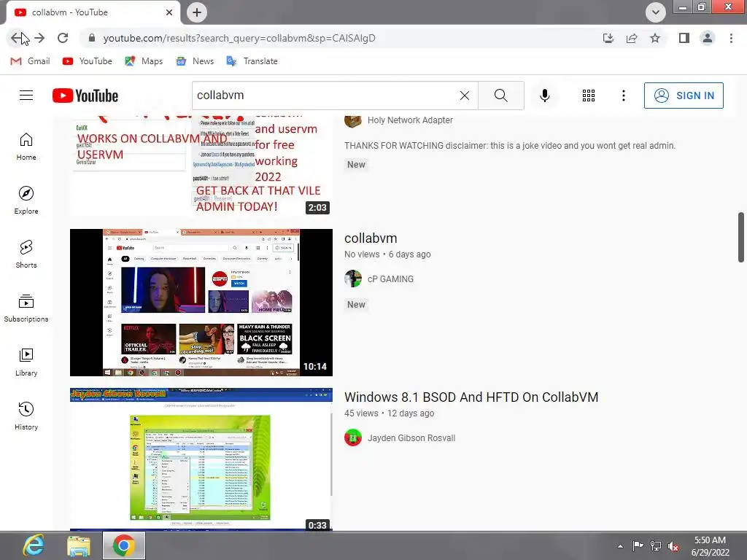Click the address bar URL
This screenshot has width=747, height=560.
coord(239,38)
